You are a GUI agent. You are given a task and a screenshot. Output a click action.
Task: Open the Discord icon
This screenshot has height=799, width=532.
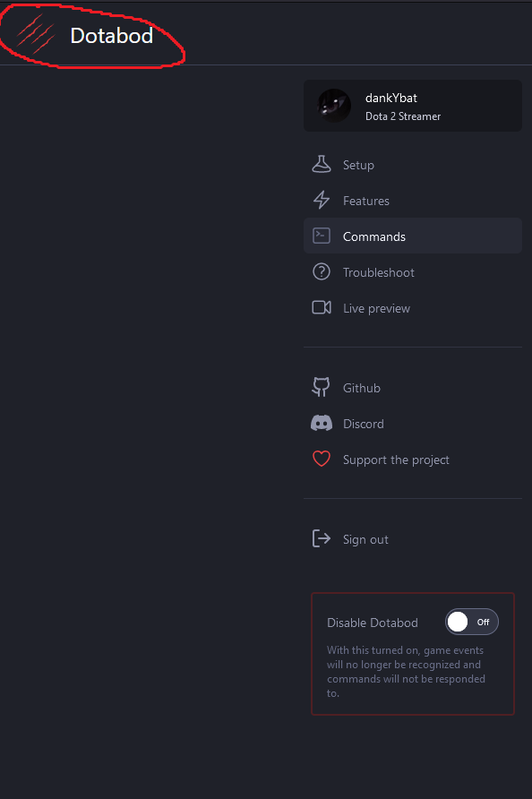322,423
